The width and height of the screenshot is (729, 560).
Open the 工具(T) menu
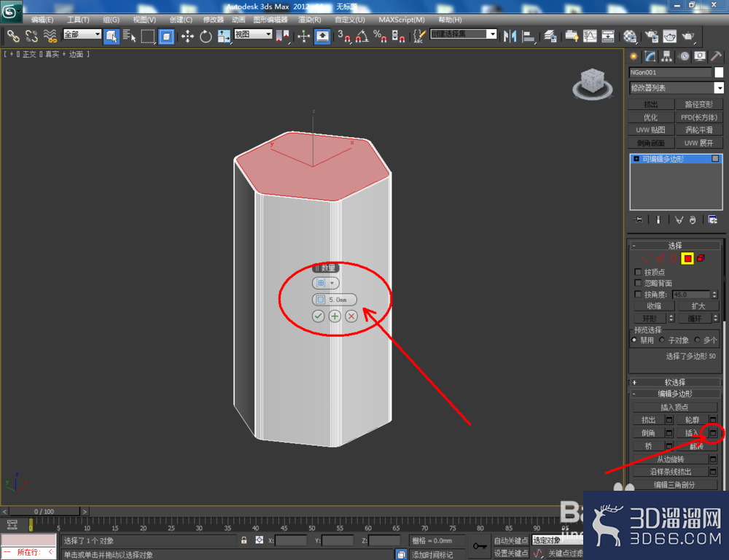pos(78,20)
